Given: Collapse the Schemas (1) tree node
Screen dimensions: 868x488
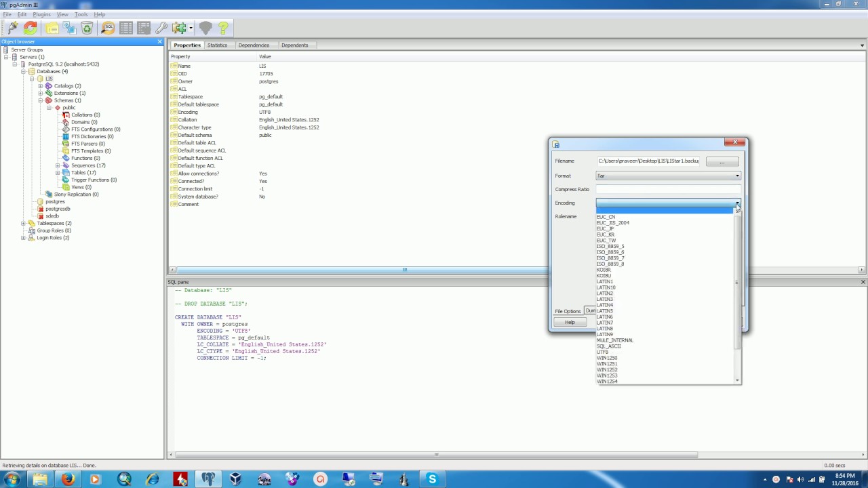Looking at the screenshot, I should coord(41,100).
